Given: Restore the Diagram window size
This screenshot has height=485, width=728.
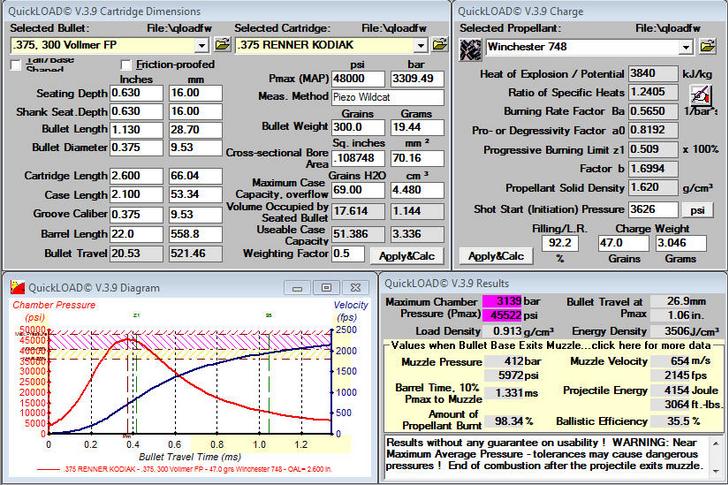Looking at the screenshot, I should (x=325, y=287).
